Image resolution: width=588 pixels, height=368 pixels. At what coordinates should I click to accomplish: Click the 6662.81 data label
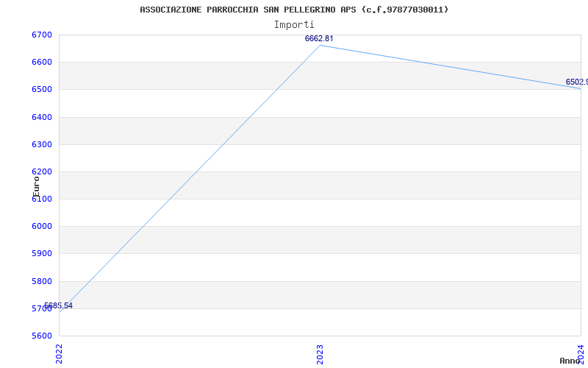coord(319,39)
